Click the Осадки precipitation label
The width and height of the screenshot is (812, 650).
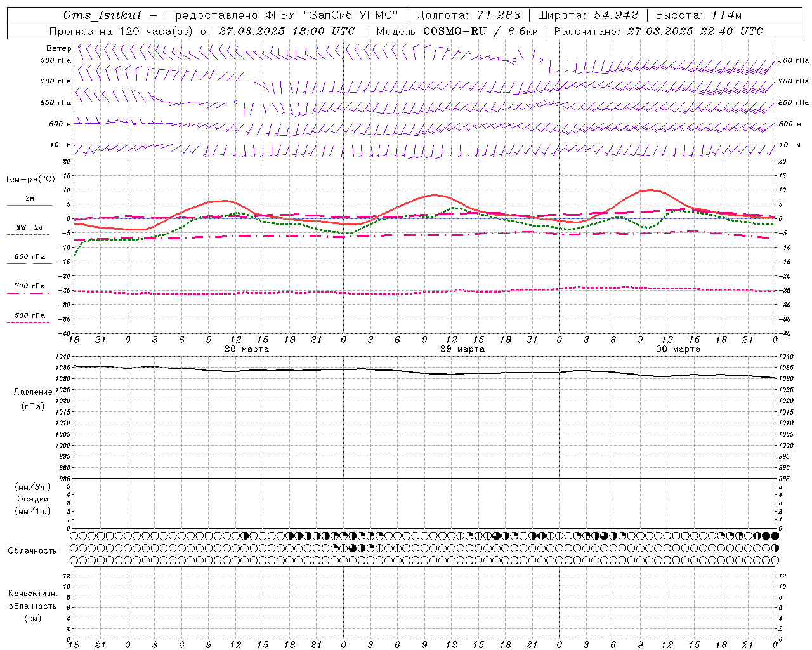tap(33, 499)
